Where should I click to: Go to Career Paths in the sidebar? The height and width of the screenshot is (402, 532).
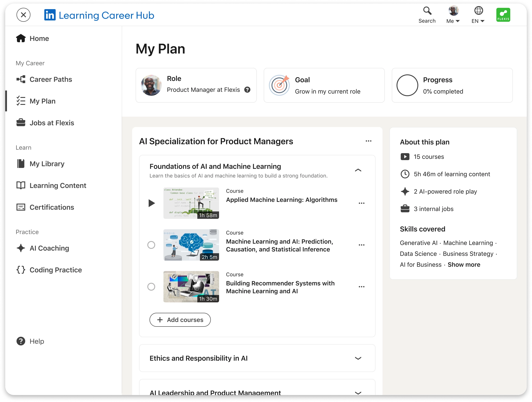pos(50,79)
